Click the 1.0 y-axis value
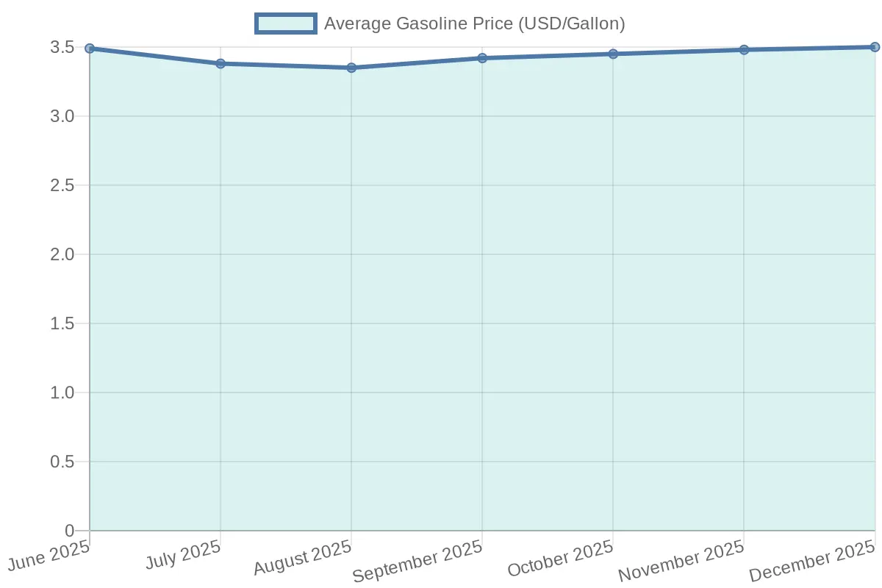Image resolution: width=882 pixels, height=588 pixels. coord(62,392)
